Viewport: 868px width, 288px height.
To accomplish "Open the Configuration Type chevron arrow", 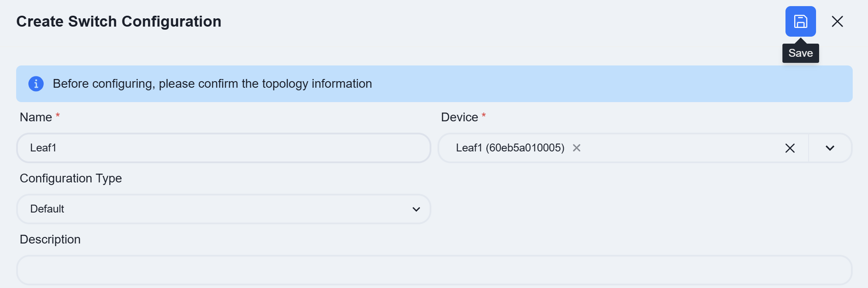I will coord(416,209).
